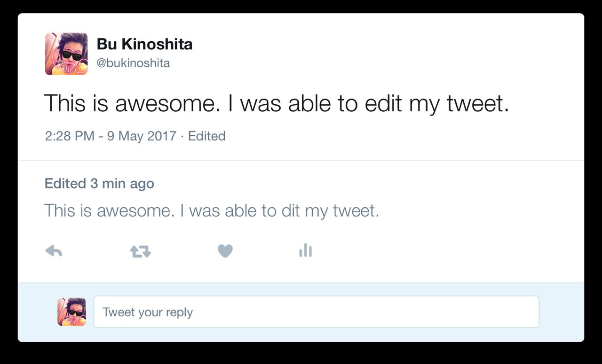602x364 pixels.
Task: Click the 2:28 PM time text
Action: pyautogui.click(x=70, y=136)
